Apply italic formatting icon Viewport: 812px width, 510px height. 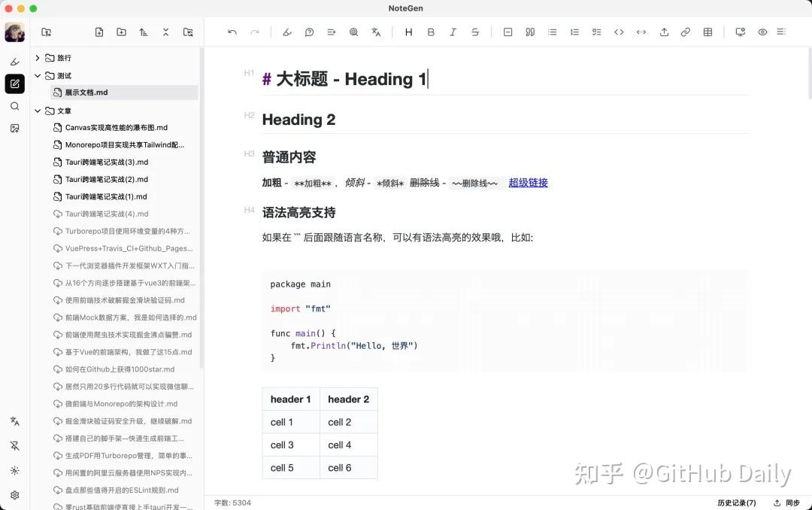(453, 32)
